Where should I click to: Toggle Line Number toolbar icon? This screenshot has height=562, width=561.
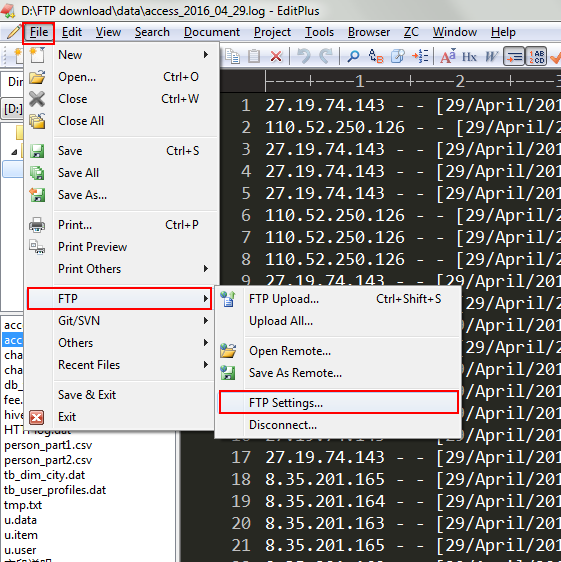pos(536,56)
